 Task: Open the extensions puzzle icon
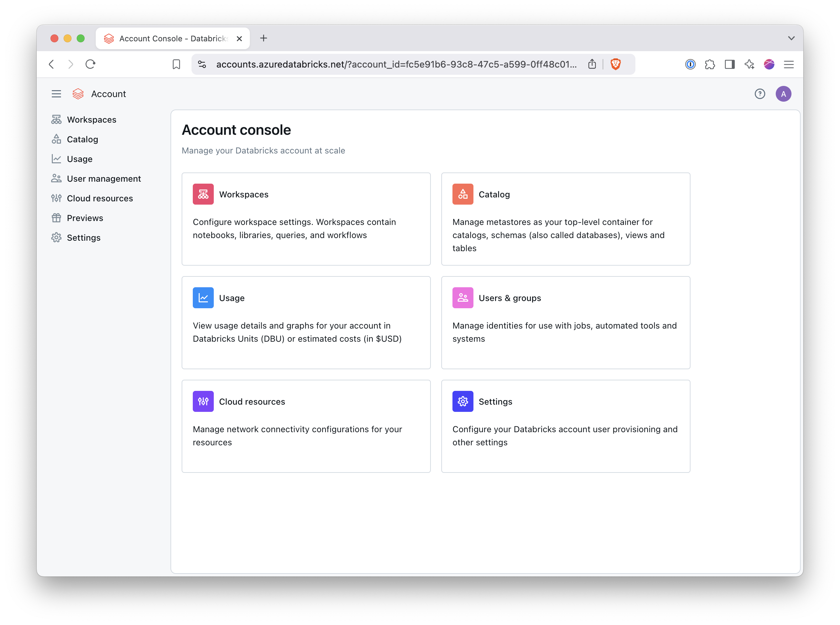[710, 64]
